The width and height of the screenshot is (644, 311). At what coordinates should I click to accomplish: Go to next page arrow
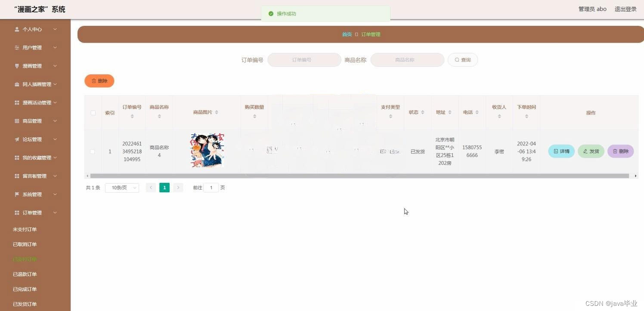click(178, 188)
